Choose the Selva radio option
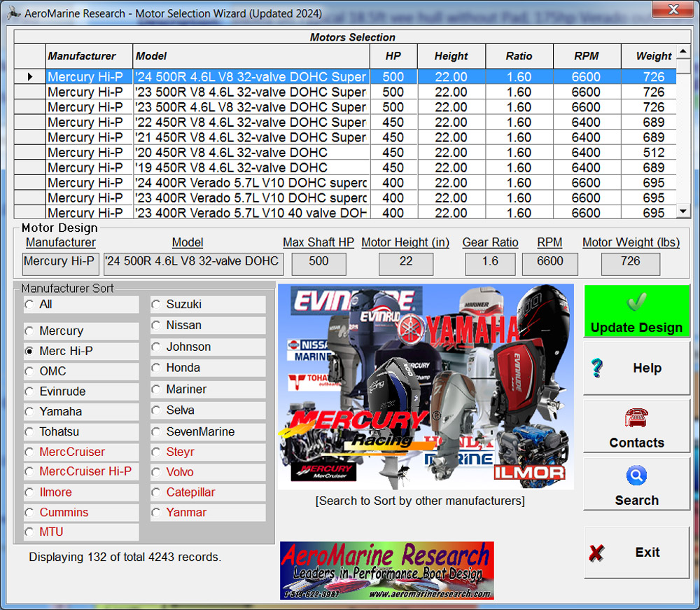700x610 pixels. (x=156, y=410)
